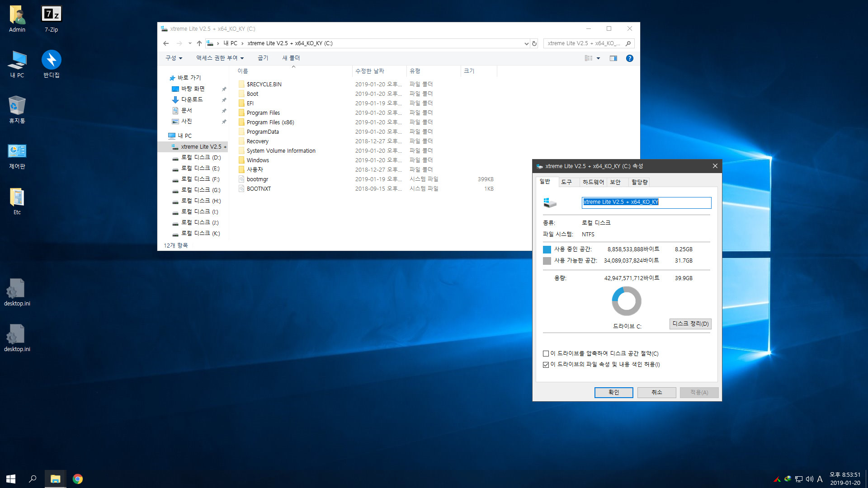868x488 pixels.
Task: Select 바탕 화면 in navigation pane
Action: [193, 89]
